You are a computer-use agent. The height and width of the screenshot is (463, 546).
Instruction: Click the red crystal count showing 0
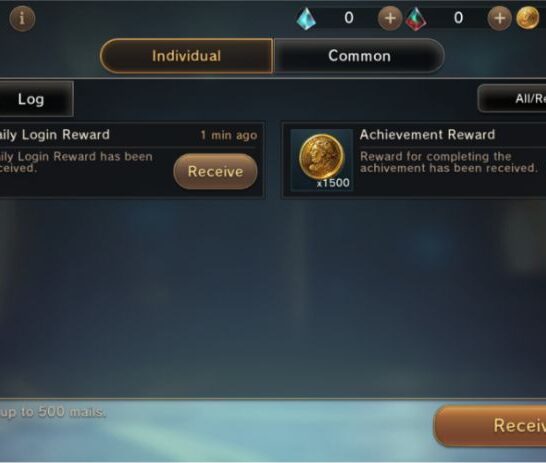pos(458,18)
